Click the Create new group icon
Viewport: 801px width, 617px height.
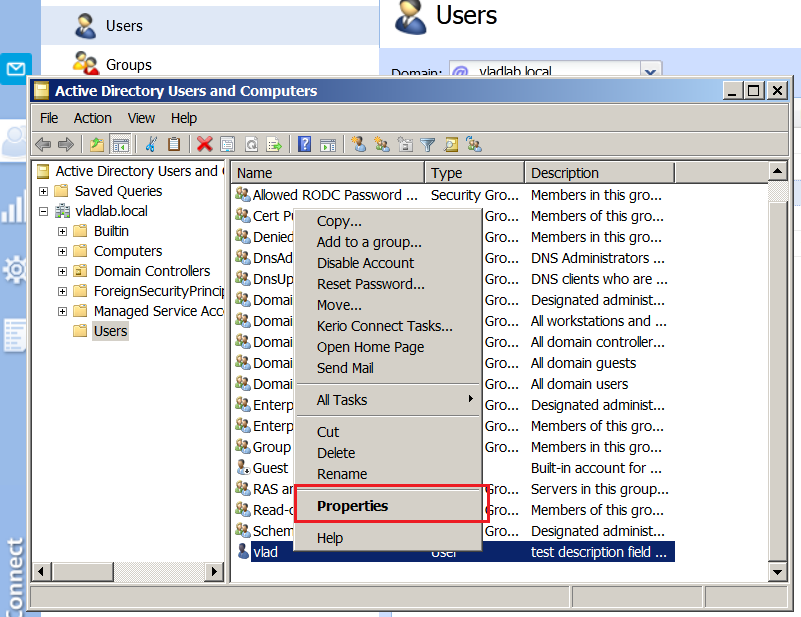[382, 145]
